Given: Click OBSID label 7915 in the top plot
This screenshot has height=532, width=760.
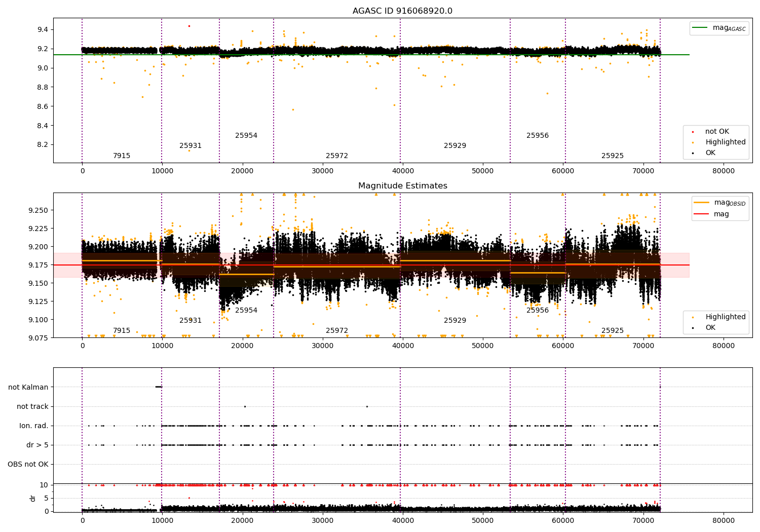Looking at the screenshot, I should [x=122, y=156].
